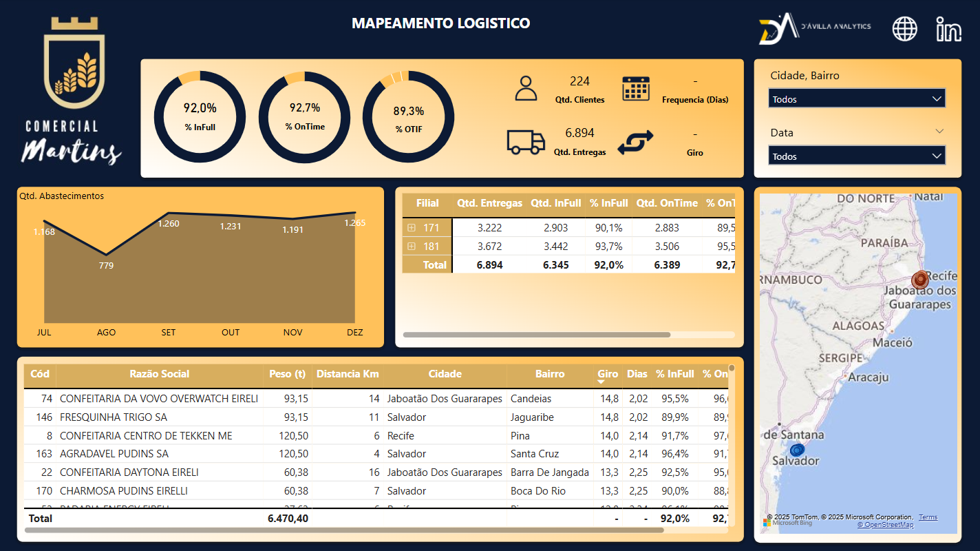
Task: Select the calendar frequency icon
Action: [x=636, y=89]
